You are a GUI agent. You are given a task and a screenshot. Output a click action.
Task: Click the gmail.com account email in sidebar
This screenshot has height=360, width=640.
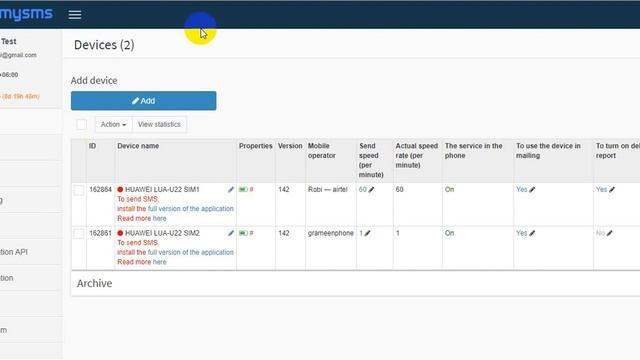pyautogui.click(x=18, y=55)
